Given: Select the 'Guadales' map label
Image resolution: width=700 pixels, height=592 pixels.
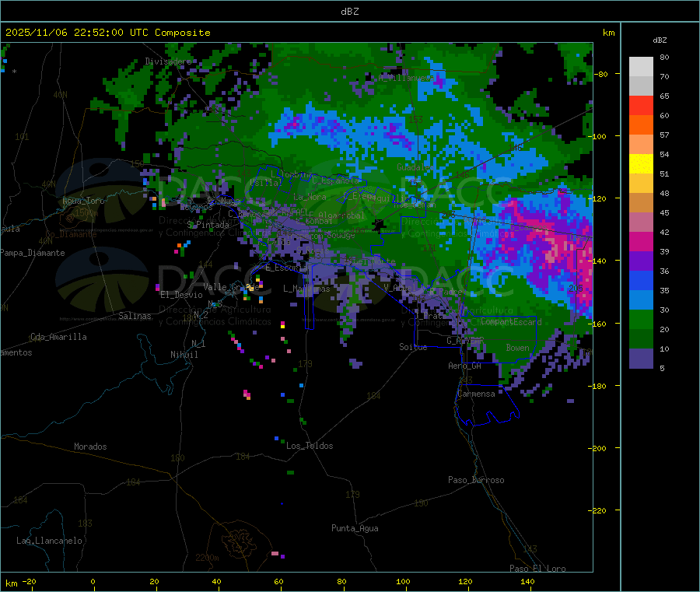Looking at the screenshot, I should pyautogui.click(x=415, y=167).
